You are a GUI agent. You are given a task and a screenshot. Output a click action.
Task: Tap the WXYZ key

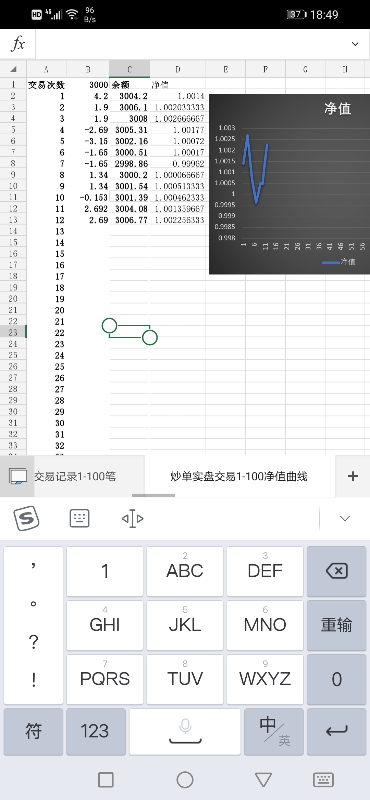point(265,679)
